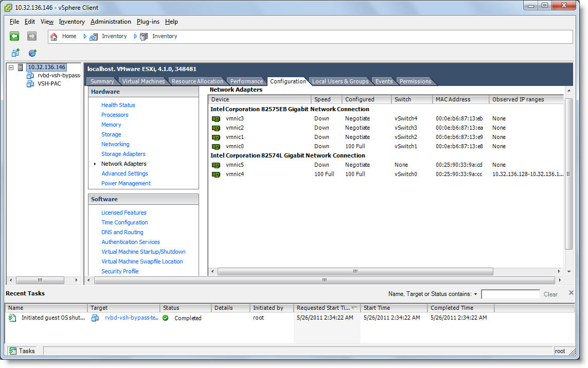Click the grey Forward navigation arrow
This screenshot has height=368, width=588.
coord(32,36)
